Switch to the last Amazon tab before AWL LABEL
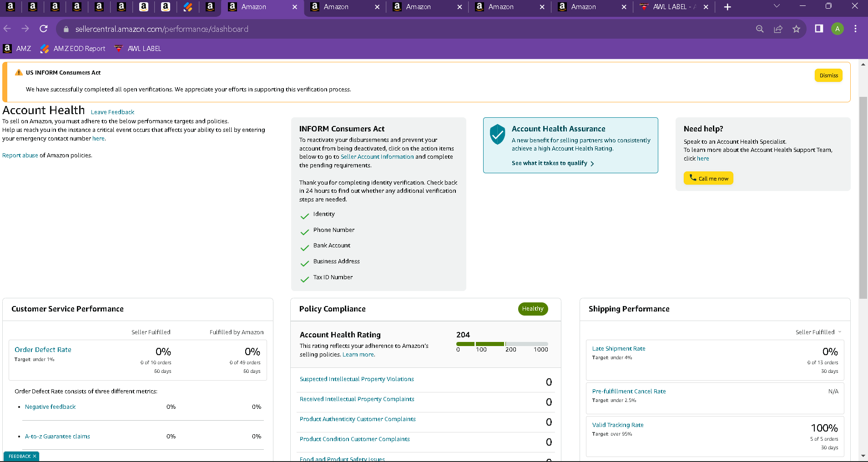 click(x=592, y=7)
